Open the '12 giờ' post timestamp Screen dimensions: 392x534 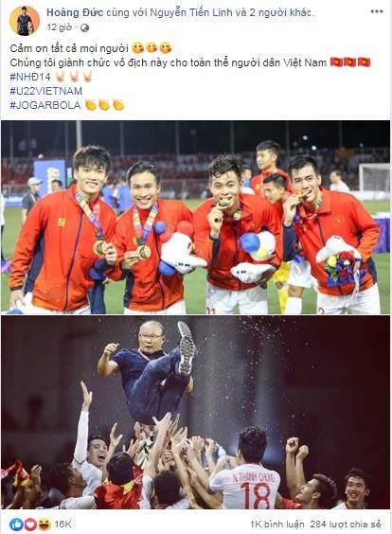pyautogui.click(x=60, y=27)
